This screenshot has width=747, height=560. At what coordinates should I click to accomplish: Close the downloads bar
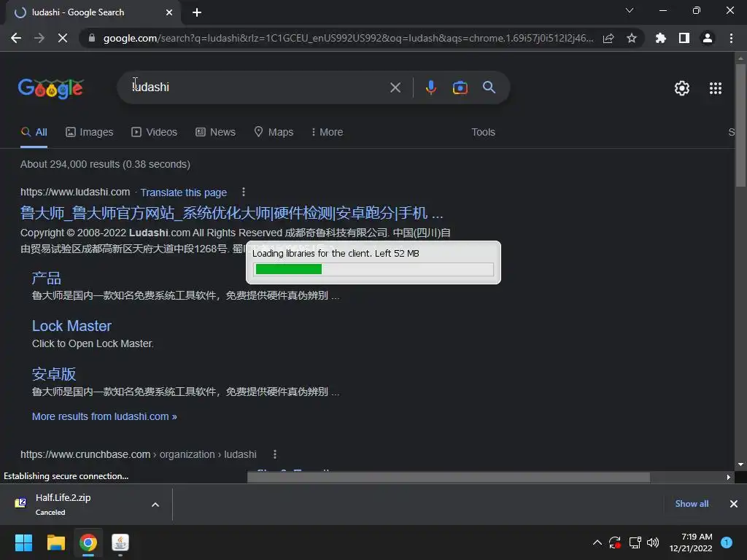click(734, 504)
